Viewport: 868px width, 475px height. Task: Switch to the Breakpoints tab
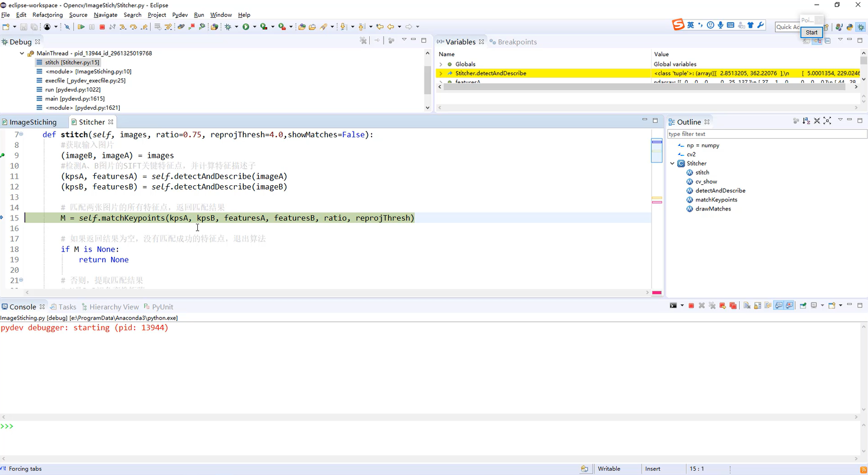coord(513,42)
